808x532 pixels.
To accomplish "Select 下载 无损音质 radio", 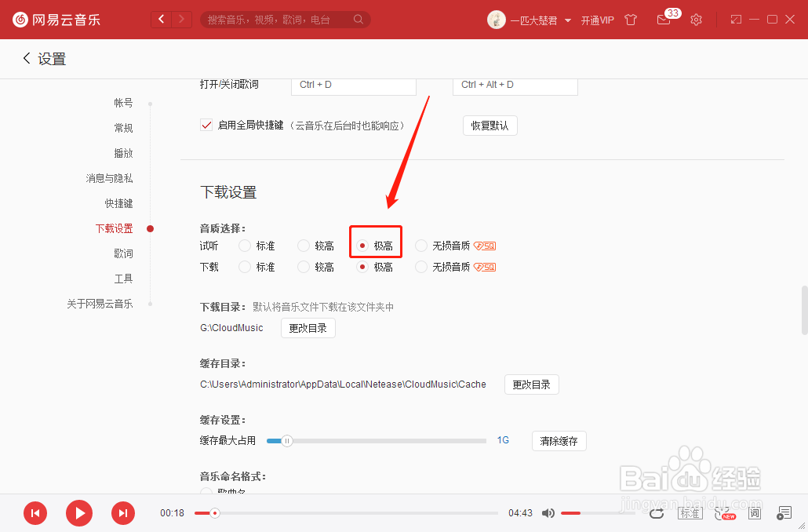I will [421, 267].
